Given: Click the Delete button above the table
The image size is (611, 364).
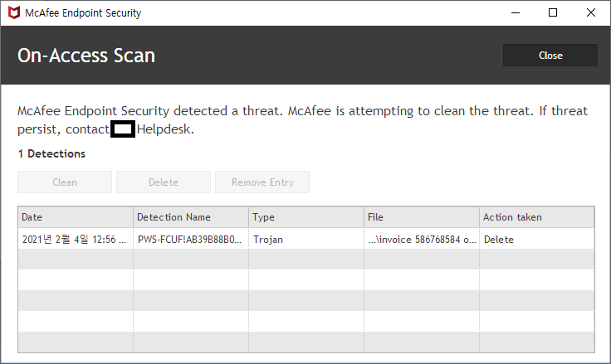Looking at the screenshot, I should [164, 182].
